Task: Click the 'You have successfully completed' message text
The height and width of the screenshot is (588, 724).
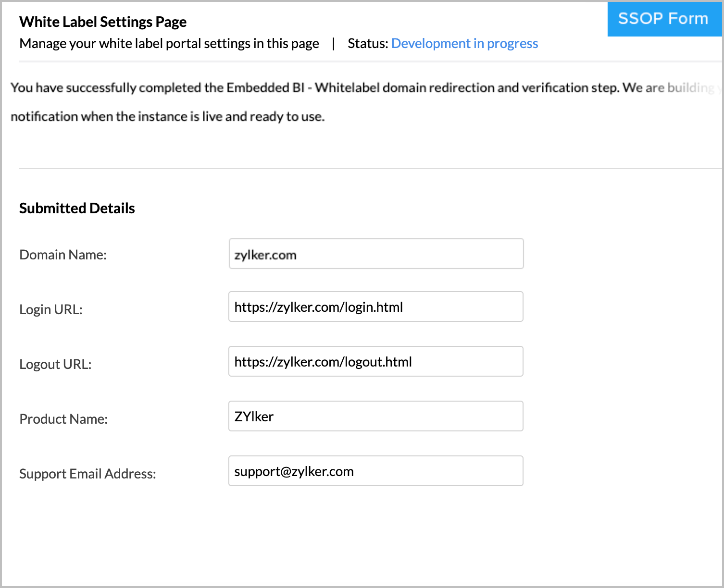Action: click(x=366, y=88)
